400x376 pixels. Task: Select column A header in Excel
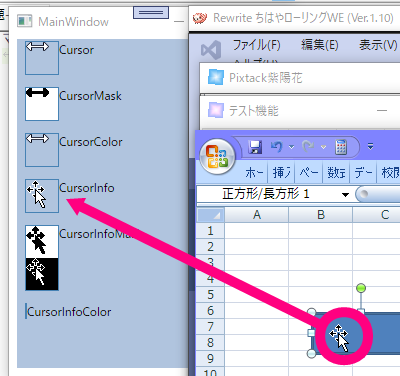[x=257, y=215]
